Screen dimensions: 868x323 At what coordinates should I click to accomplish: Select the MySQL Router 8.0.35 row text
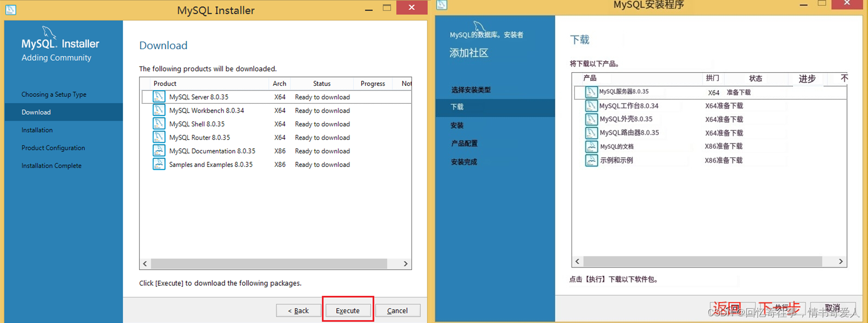tap(199, 137)
